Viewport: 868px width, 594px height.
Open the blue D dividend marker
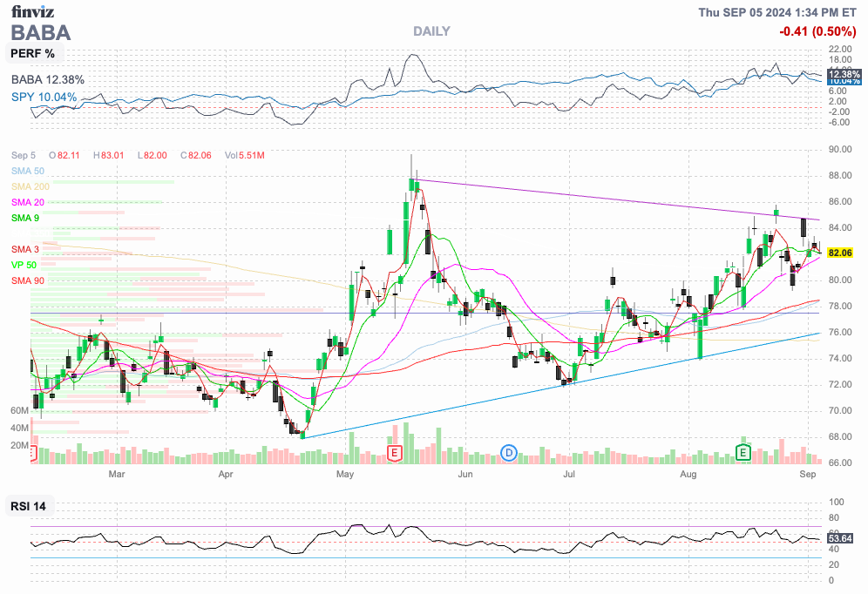(x=509, y=454)
